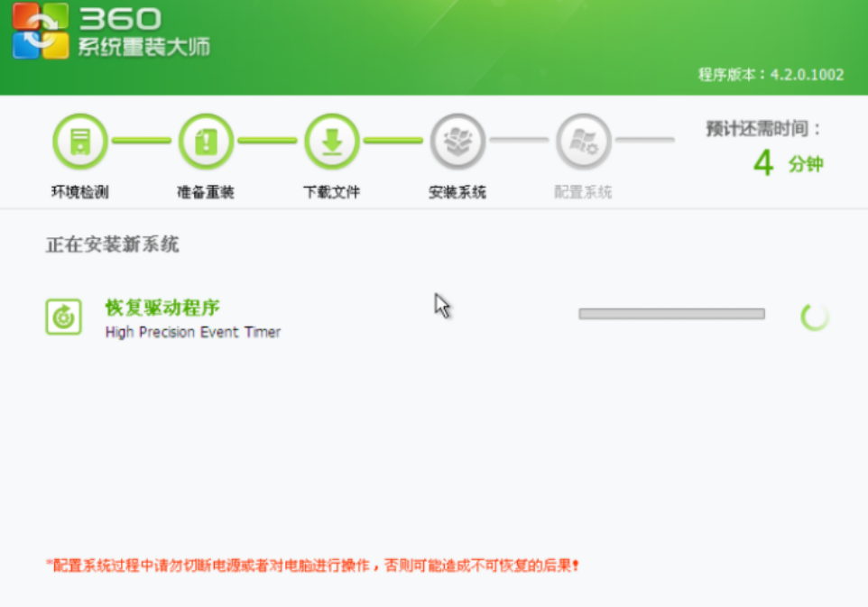Click the 360 system reinstall logo

tap(41, 31)
